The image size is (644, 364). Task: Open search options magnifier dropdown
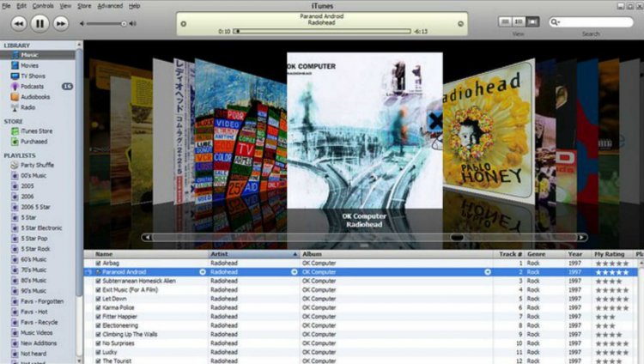click(556, 21)
